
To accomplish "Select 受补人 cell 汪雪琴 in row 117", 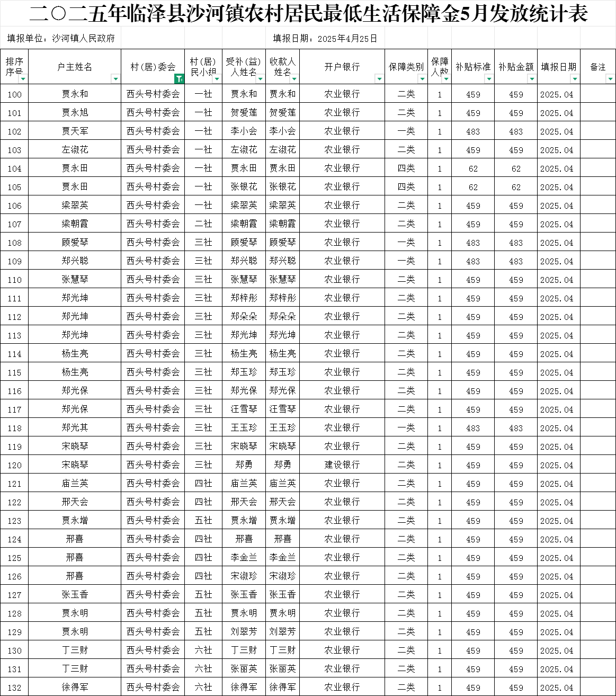I will [x=244, y=409].
